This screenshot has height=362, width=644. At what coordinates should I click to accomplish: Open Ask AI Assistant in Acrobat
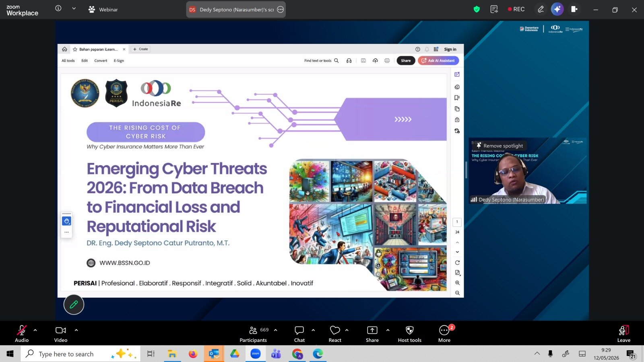[438, 61]
